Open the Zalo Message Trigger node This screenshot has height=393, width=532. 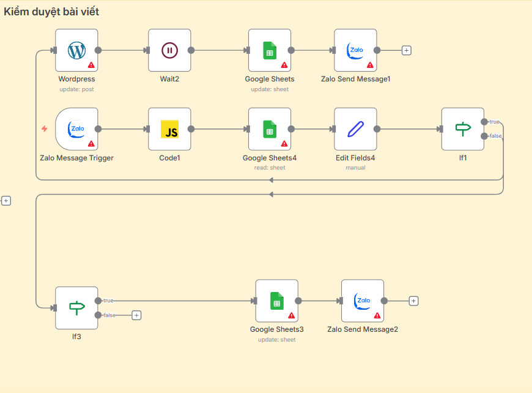coord(76,129)
